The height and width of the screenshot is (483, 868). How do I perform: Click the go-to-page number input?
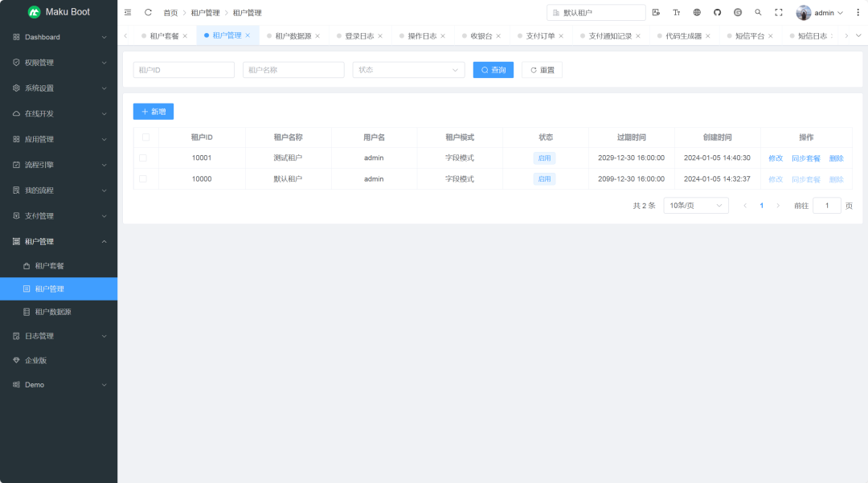[x=827, y=205]
